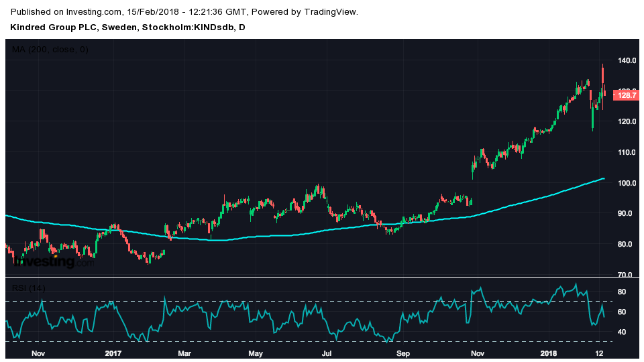
Task: Click the 100.0 price axis label
Action: 627,183
